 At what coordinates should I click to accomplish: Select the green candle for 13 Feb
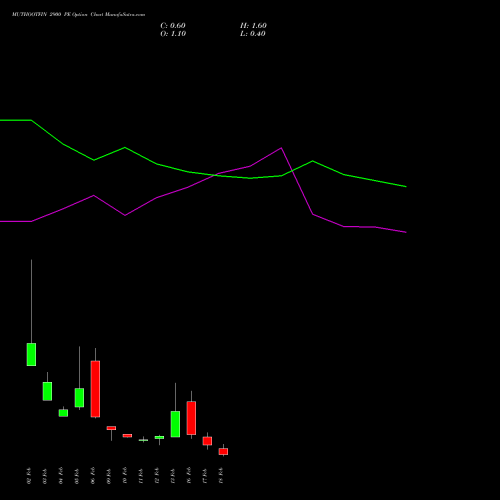tap(175, 424)
